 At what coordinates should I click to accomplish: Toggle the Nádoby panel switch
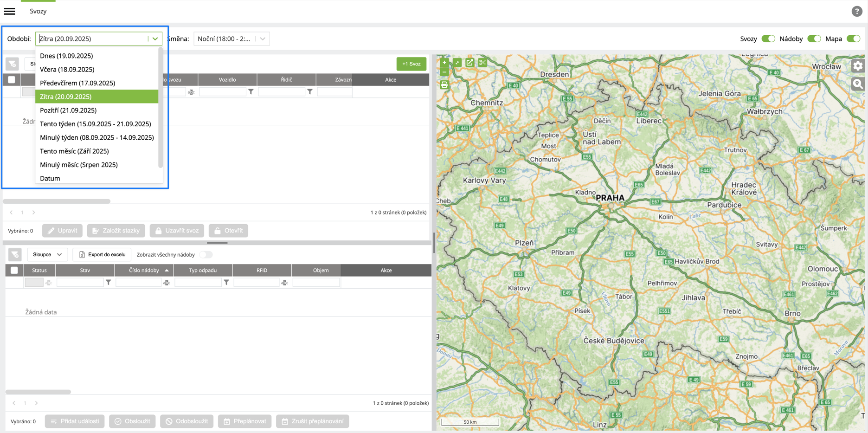pyautogui.click(x=814, y=39)
